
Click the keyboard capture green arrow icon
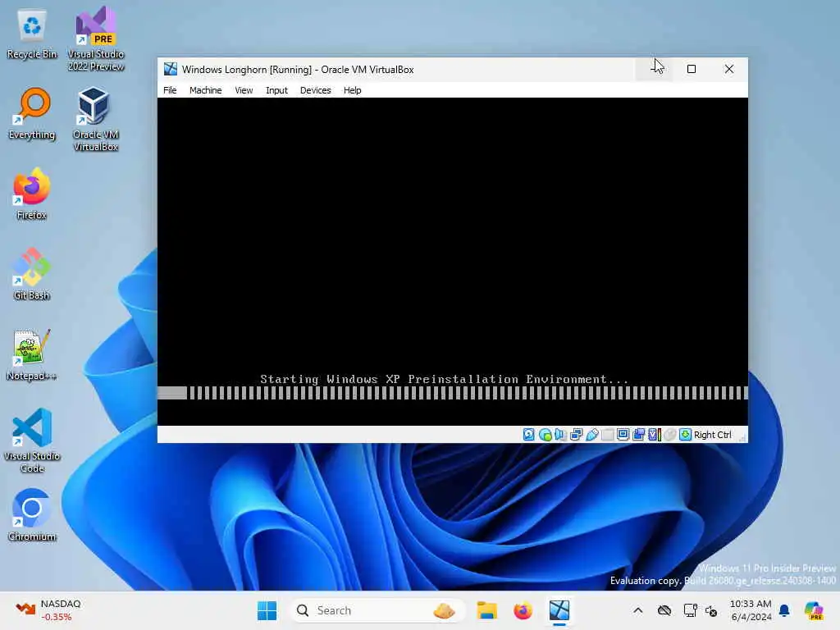[685, 435]
